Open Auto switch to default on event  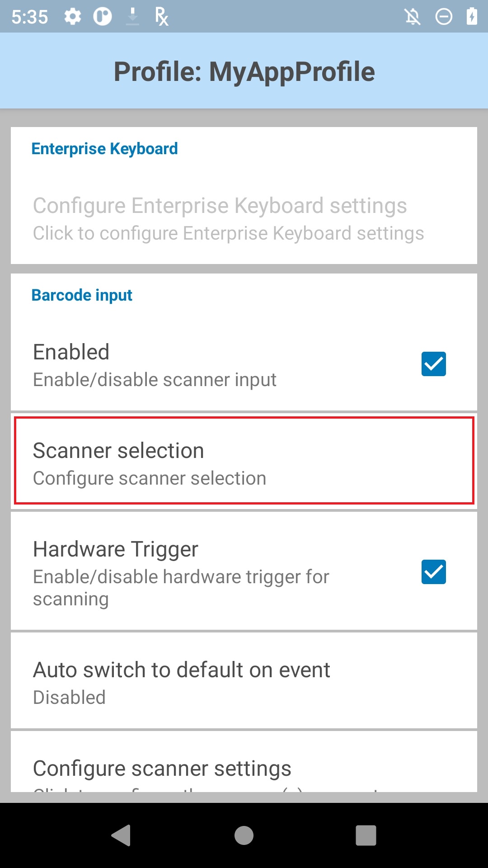click(244, 681)
